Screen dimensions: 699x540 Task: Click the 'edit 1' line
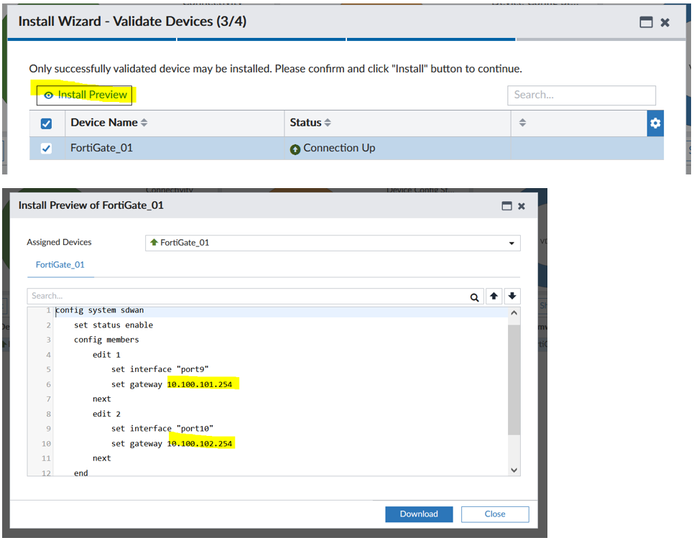107,355
